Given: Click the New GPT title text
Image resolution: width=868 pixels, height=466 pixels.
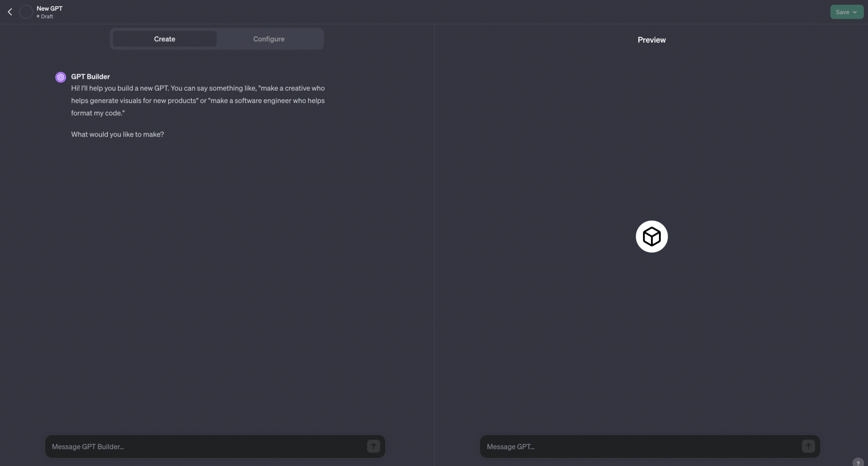Looking at the screenshot, I should click(x=50, y=8).
